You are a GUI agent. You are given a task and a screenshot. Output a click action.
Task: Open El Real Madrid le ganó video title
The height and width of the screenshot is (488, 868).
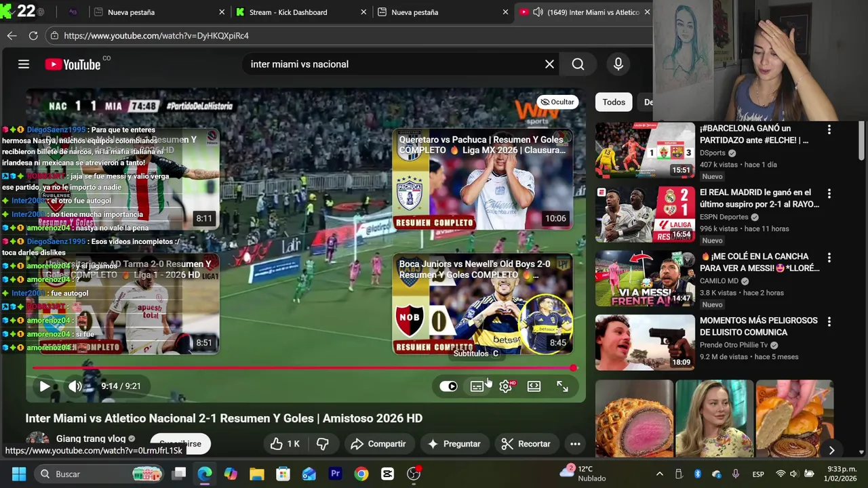click(x=759, y=198)
